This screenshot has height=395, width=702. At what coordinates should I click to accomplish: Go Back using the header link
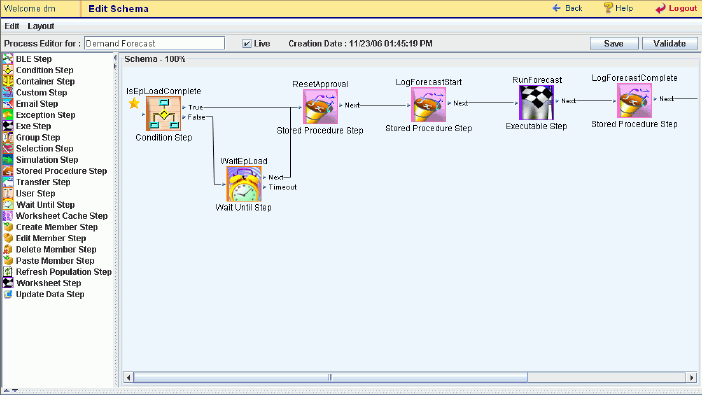(x=567, y=8)
